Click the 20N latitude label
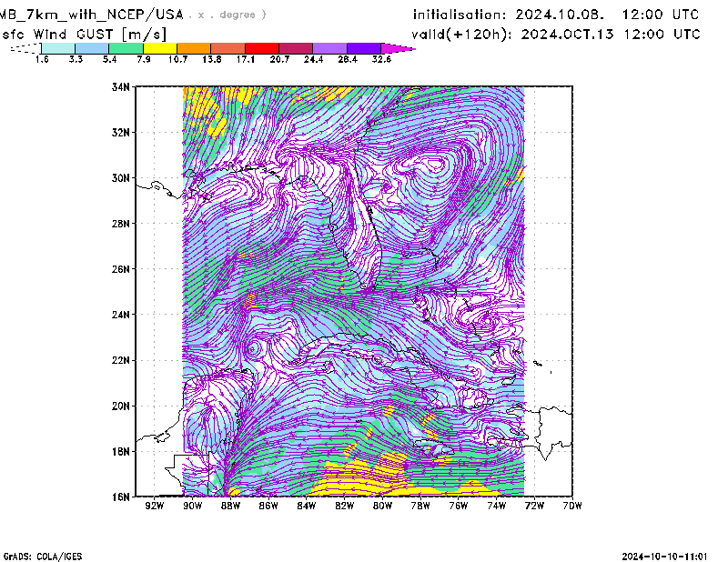This screenshot has height=562, width=728. coord(121,406)
